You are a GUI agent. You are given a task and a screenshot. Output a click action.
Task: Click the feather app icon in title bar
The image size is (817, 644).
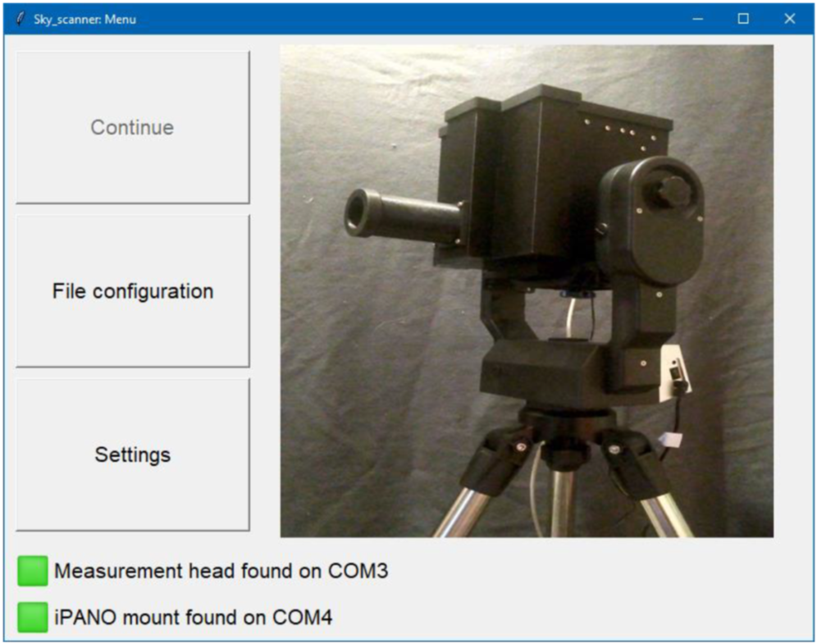20,19
